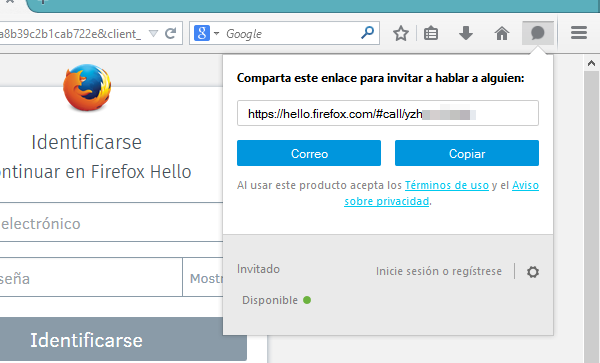This screenshot has width=600, height=363.
Task: Click the search magnifier icon
Action: coord(367,33)
